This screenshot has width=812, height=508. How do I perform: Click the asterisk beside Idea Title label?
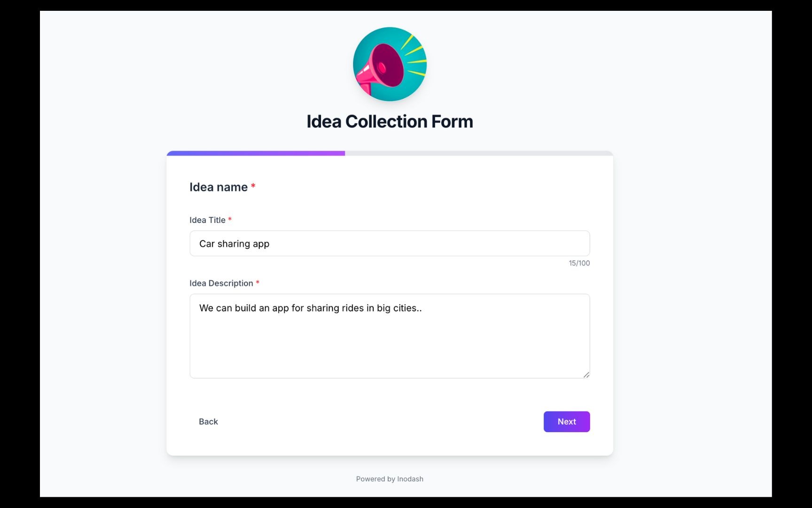(230, 218)
